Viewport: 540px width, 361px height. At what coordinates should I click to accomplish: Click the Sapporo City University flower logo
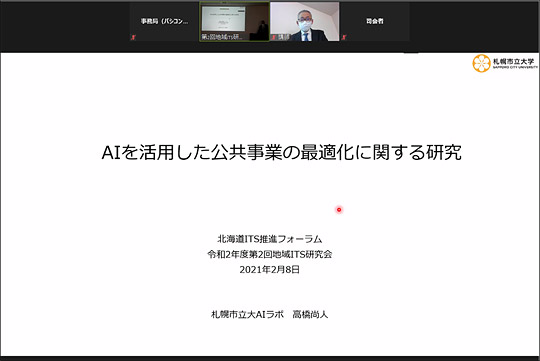[481, 63]
